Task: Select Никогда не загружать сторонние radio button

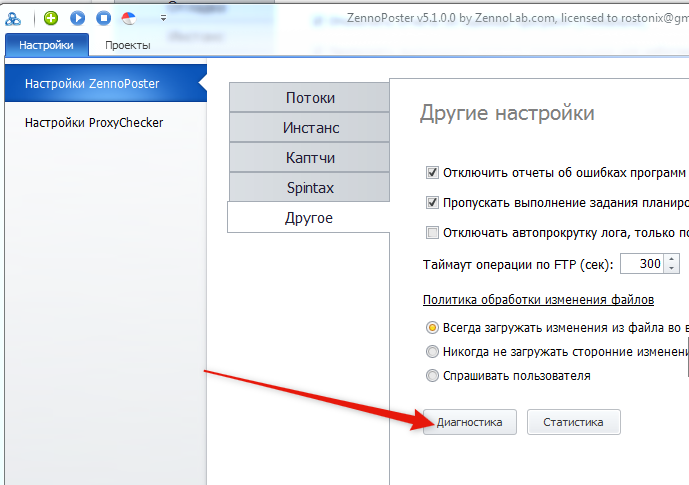Action: tap(432, 351)
